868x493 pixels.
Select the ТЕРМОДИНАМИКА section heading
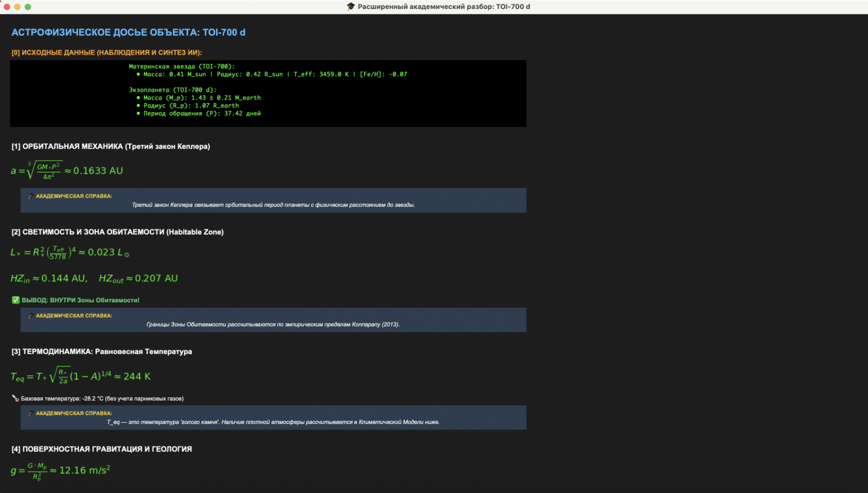tap(102, 352)
